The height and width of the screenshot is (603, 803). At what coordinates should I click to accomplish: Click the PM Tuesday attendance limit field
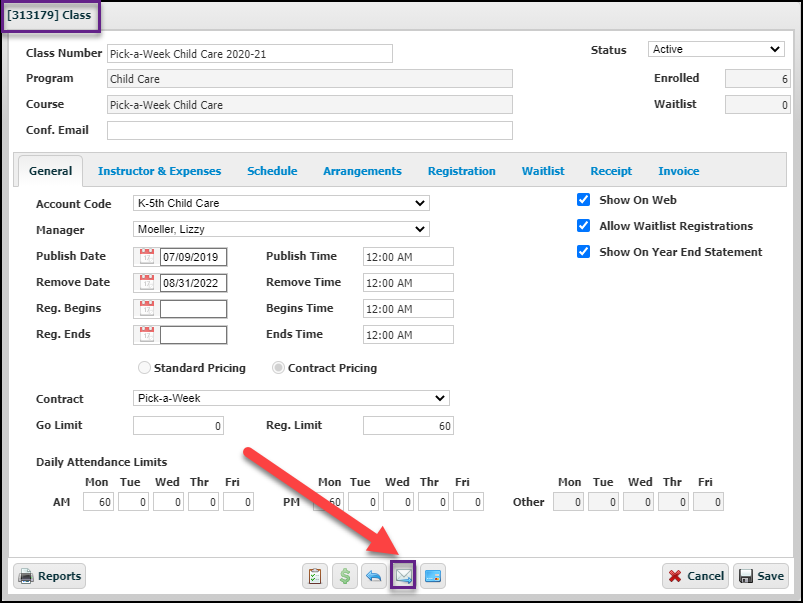click(x=364, y=502)
